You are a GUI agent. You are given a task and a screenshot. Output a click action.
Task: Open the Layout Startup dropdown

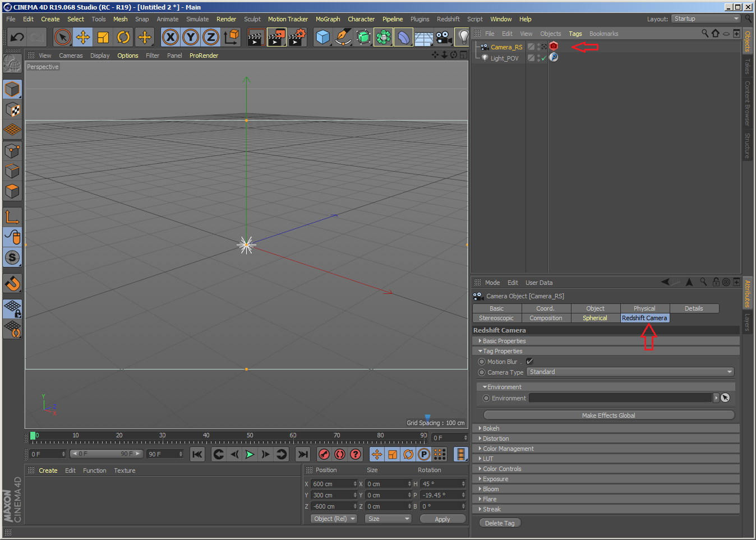(706, 19)
